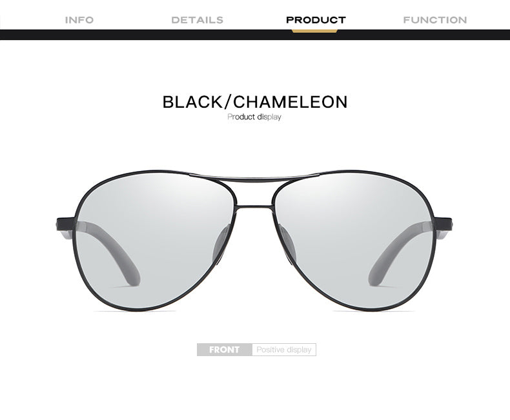Click the left lens of the sunglasses
The width and height of the screenshot is (510, 420).
(x=154, y=241)
